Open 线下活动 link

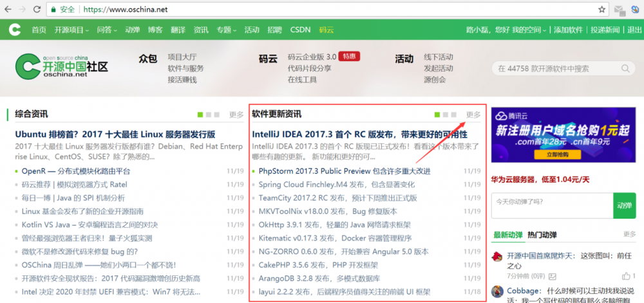click(438, 57)
